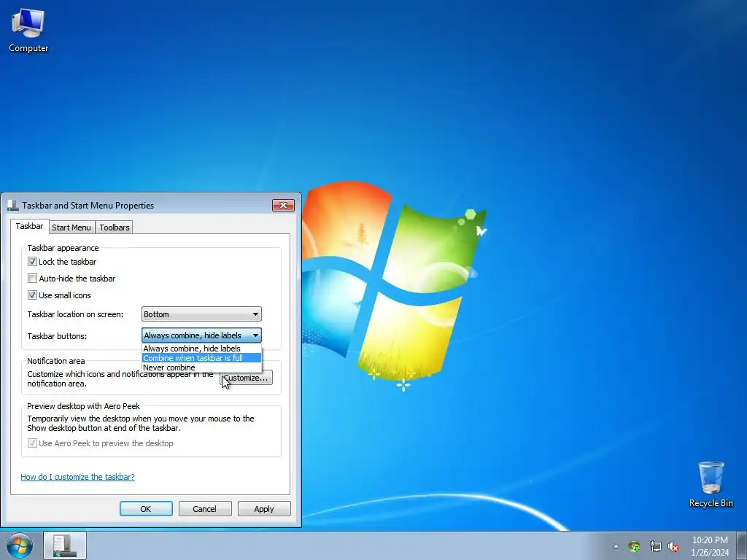Show hidden notification area icons arrow
The height and width of the screenshot is (560, 747).
tap(616, 546)
